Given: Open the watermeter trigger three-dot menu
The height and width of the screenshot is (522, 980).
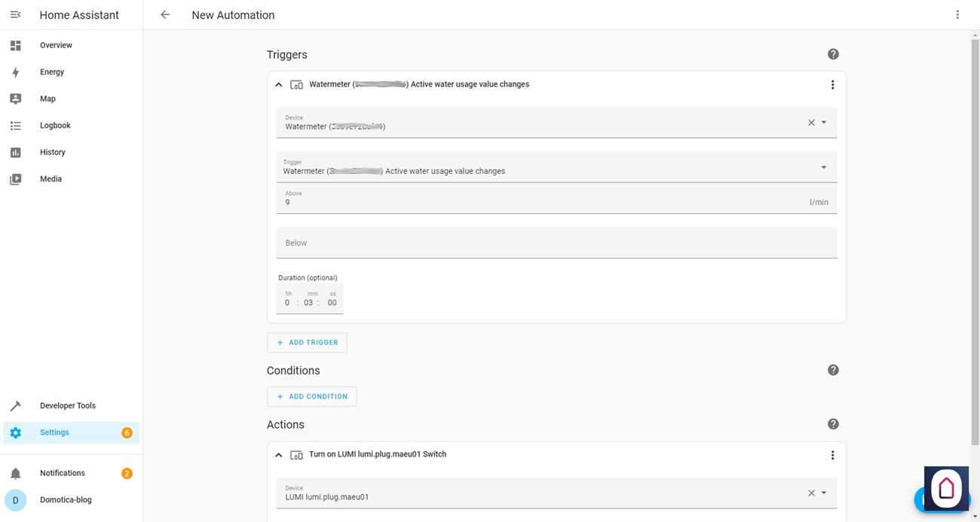Looking at the screenshot, I should coord(832,85).
